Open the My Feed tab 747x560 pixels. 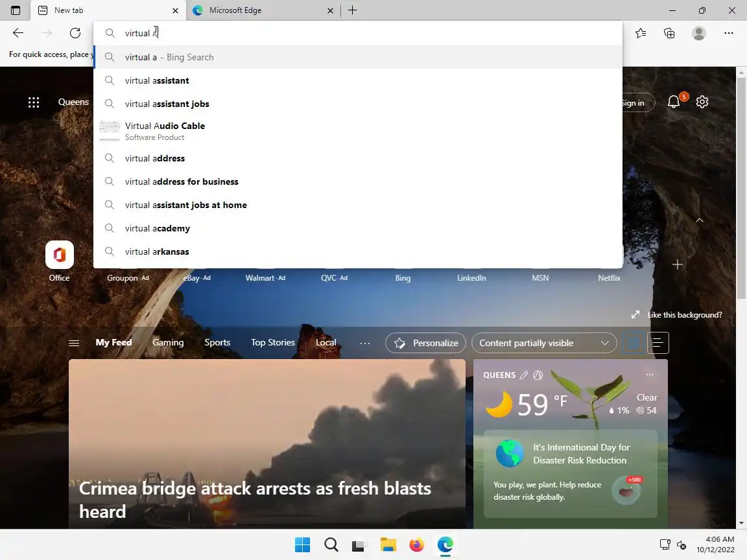click(113, 342)
